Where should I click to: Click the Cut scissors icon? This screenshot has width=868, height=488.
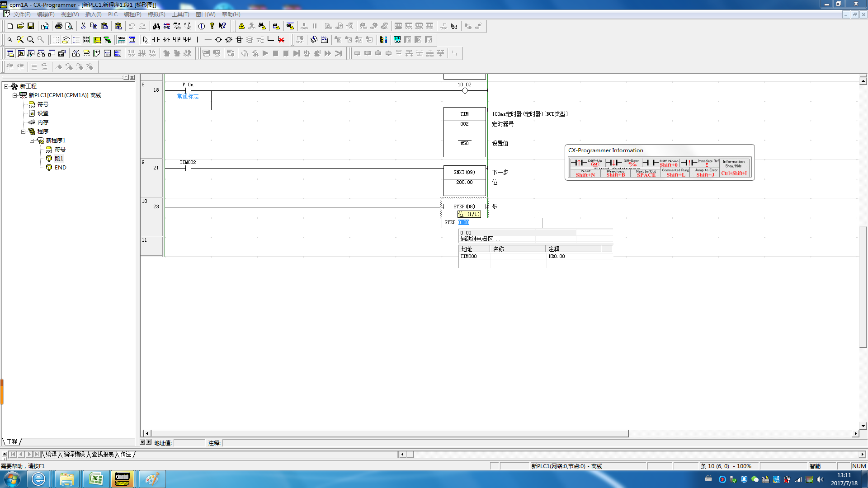click(83, 26)
